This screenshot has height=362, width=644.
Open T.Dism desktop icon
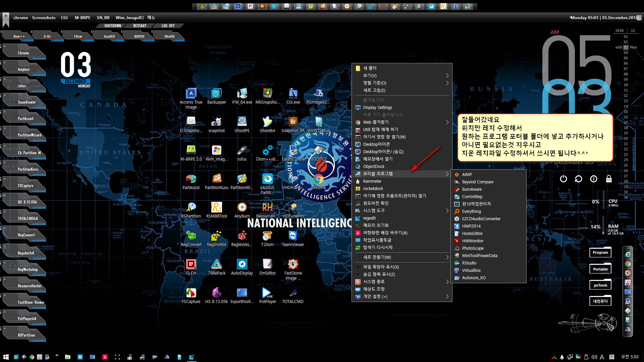pos(267,239)
